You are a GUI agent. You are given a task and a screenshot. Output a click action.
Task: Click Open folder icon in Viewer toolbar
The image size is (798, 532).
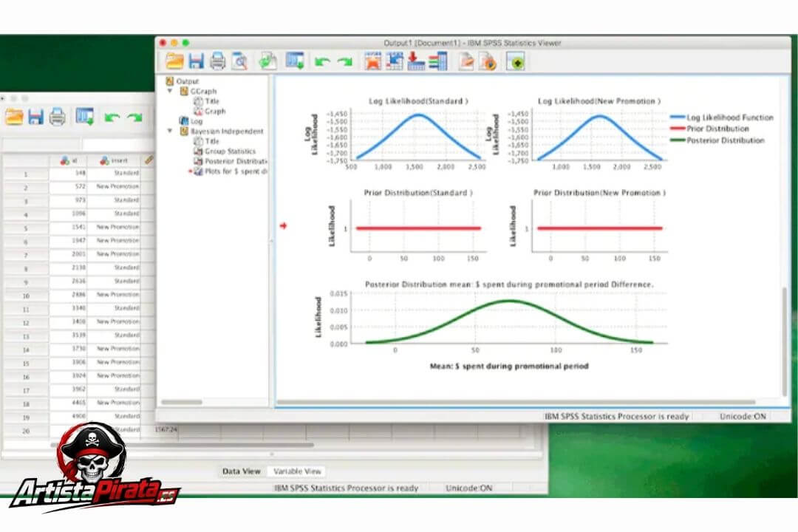(x=174, y=61)
